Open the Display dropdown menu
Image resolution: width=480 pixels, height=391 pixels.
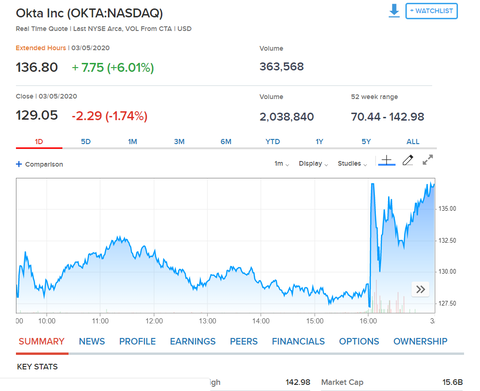pyautogui.click(x=313, y=164)
